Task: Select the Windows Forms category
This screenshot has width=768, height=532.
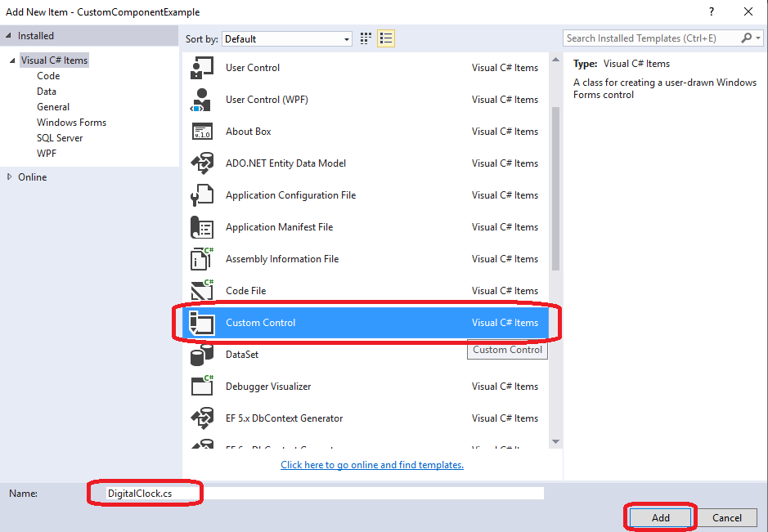Action: click(71, 123)
